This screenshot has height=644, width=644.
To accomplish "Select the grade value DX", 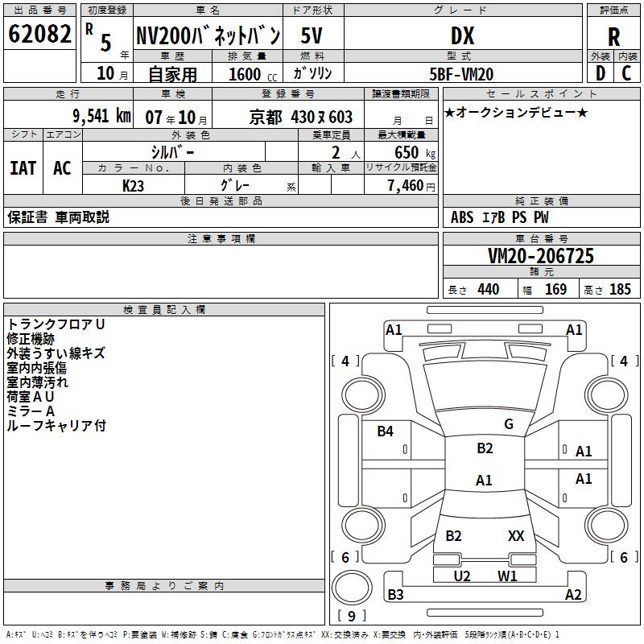I will click(463, 35).
